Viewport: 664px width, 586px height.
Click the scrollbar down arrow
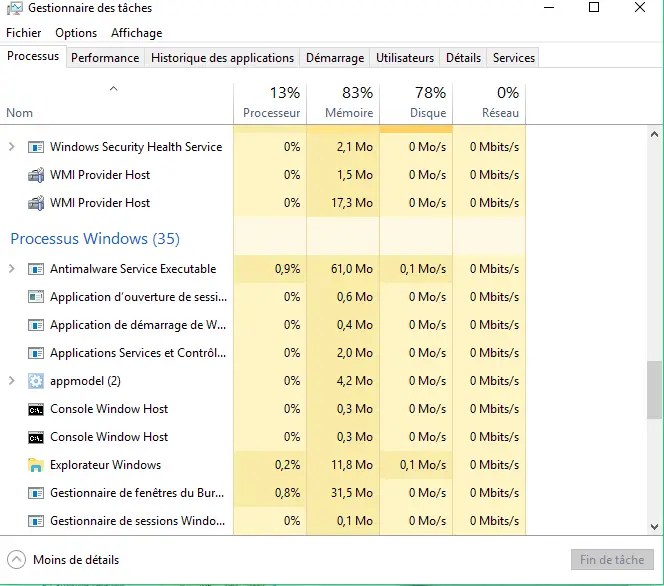[654, 527]
